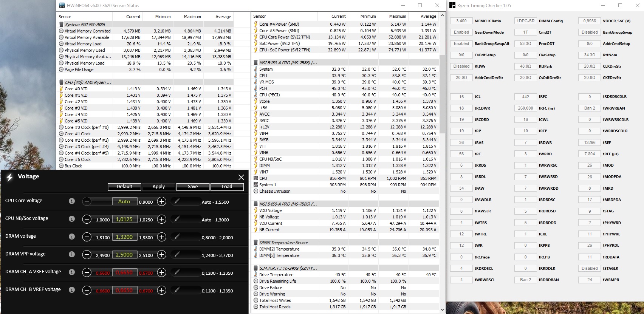Click the Ryzen Timing Checker title bar icon

point(452,6)
